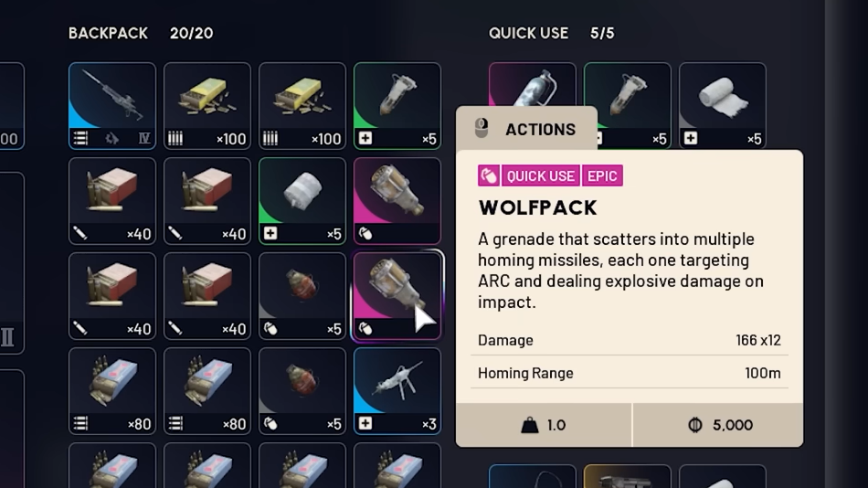Select the injector syringe item in backpack
This screenshot has height=488, width=868.
pos(397,105)
